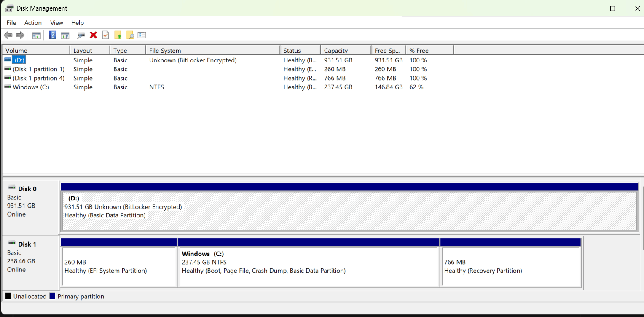Open the Help menu
Image resolution: width=644 pixels, height=317 pixels.
(x=78, y=23)
